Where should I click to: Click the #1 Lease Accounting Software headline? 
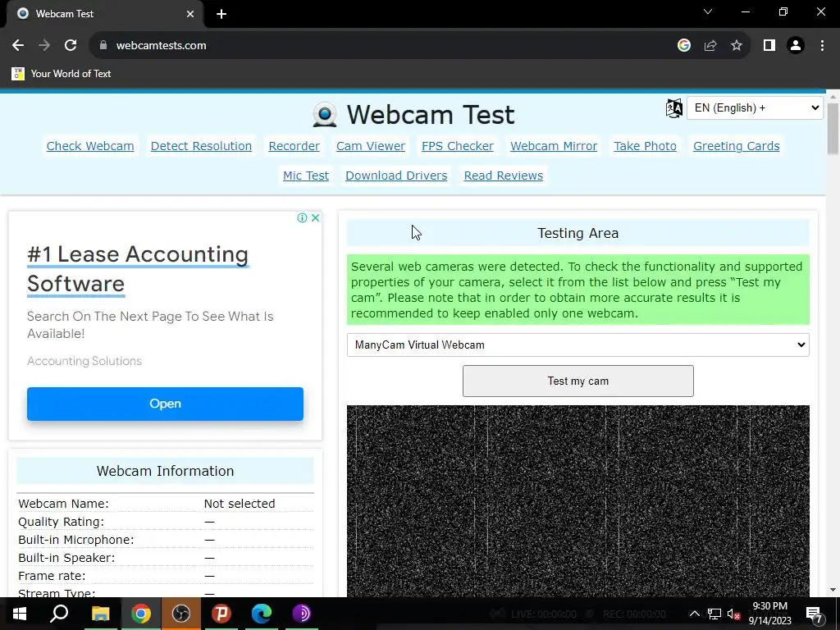[x=138, y=269]
